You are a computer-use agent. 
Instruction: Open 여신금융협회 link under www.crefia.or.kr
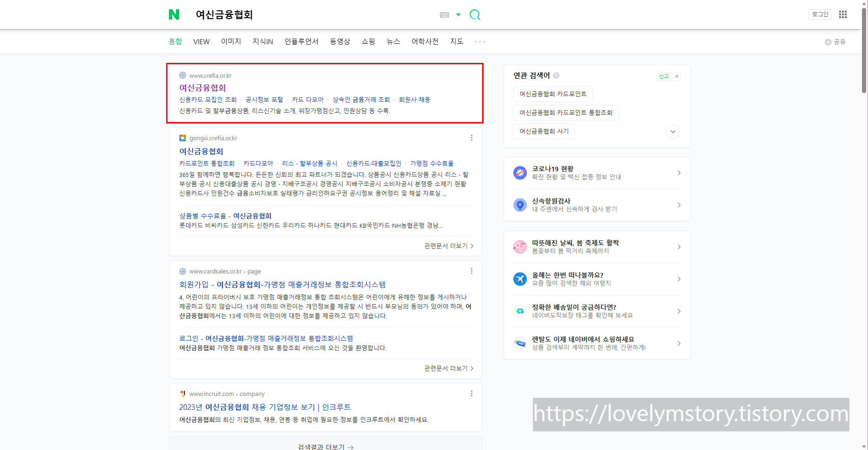point(203,88)
